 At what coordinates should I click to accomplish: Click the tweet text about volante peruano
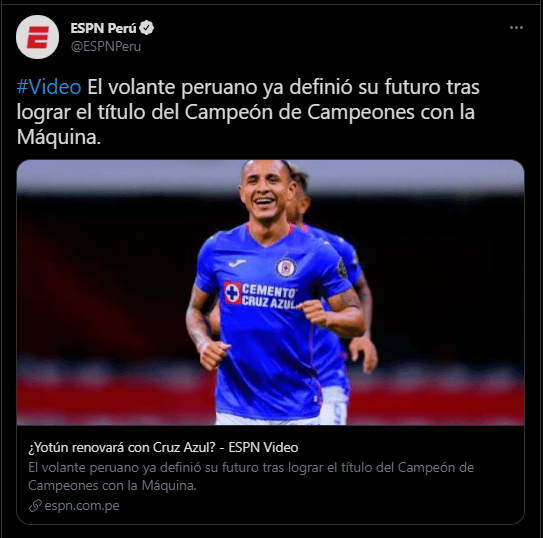coord(248,112)
